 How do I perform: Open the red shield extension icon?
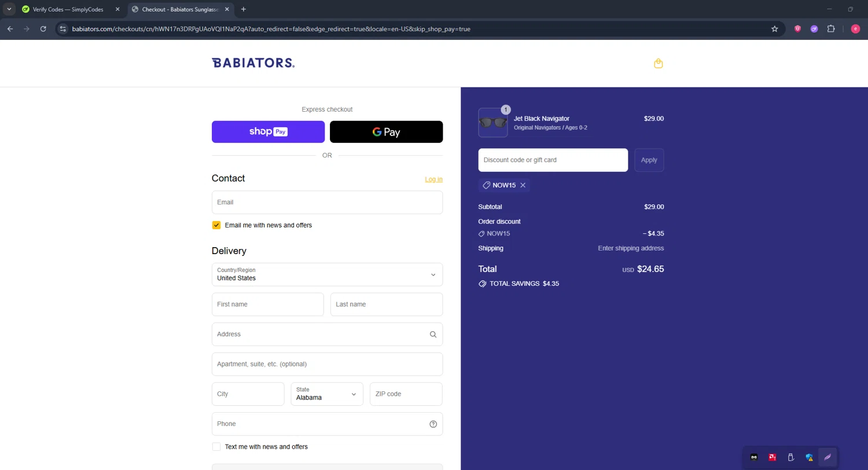[x=797, y=29]
